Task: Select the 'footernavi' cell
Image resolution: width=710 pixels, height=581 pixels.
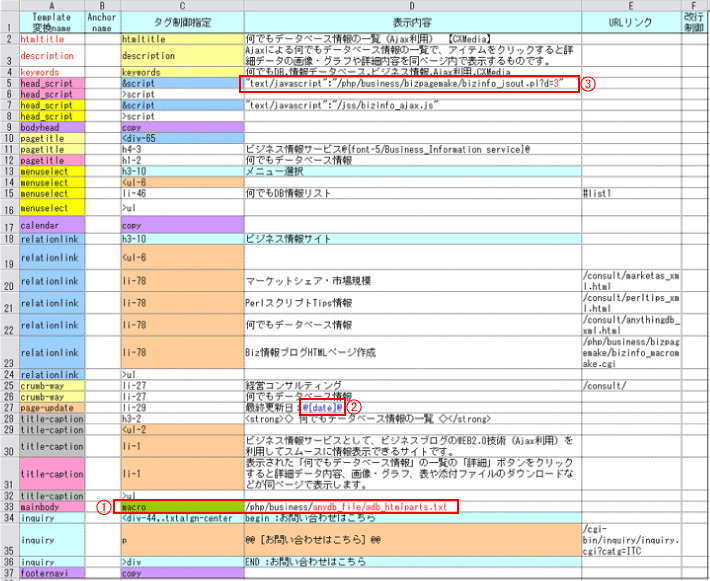Action: pyautogui.click(x=52, y=573)
